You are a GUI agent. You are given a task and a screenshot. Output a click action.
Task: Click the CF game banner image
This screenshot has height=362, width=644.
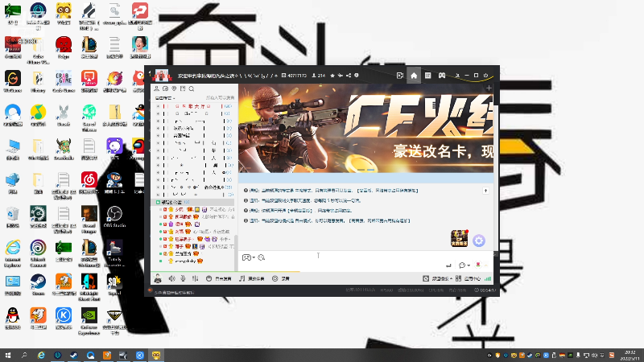pyautogui.click(x=366, y=129)
